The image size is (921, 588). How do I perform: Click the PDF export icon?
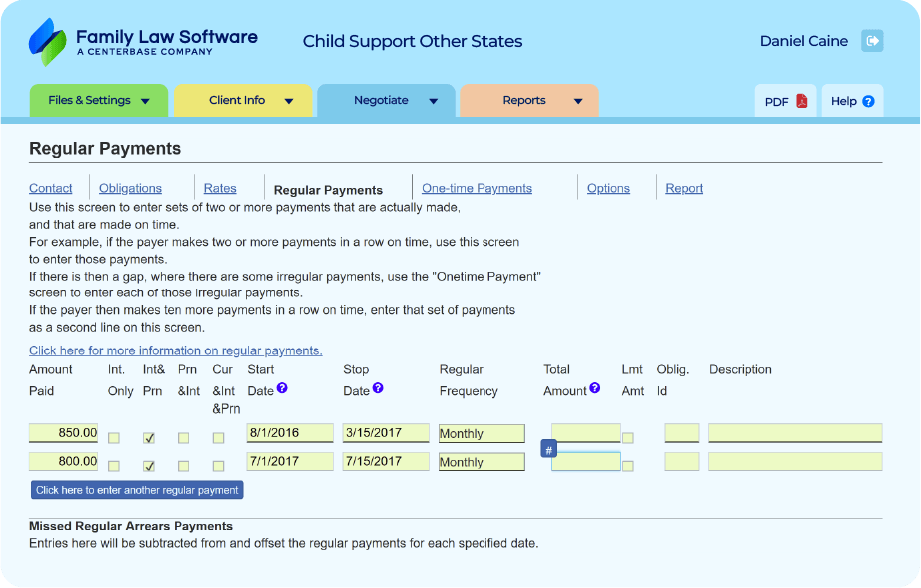pos(801,101)
